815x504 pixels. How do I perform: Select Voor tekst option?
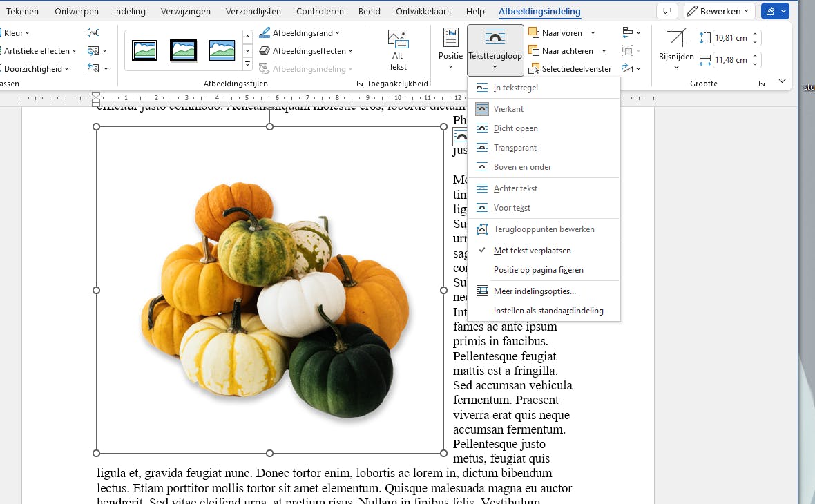[544, 208]
